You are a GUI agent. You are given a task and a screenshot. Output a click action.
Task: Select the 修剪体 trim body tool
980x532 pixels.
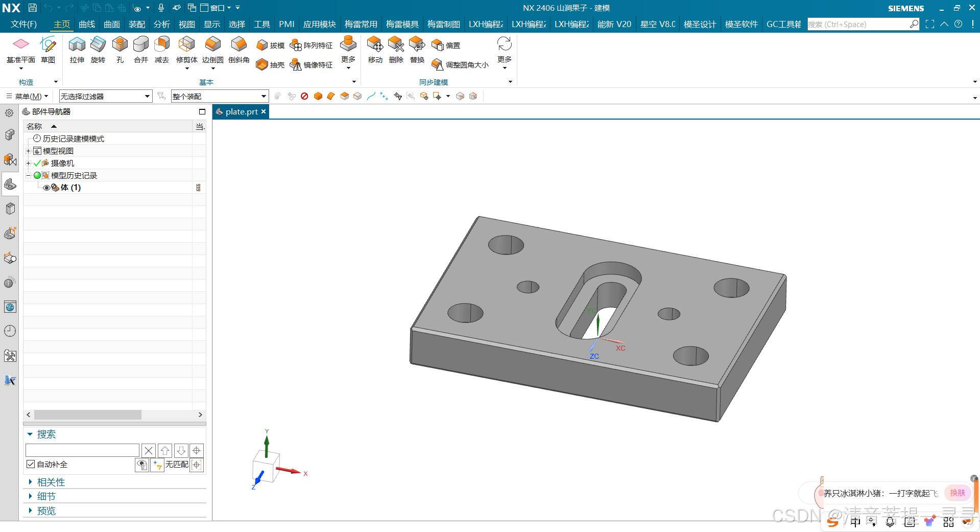[187, 50]
